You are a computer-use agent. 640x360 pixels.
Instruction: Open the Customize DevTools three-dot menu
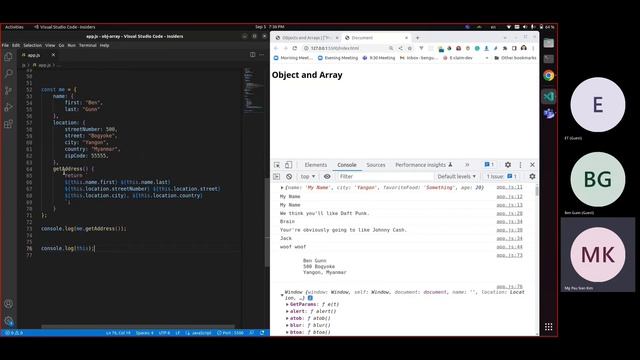coord(520,165)
